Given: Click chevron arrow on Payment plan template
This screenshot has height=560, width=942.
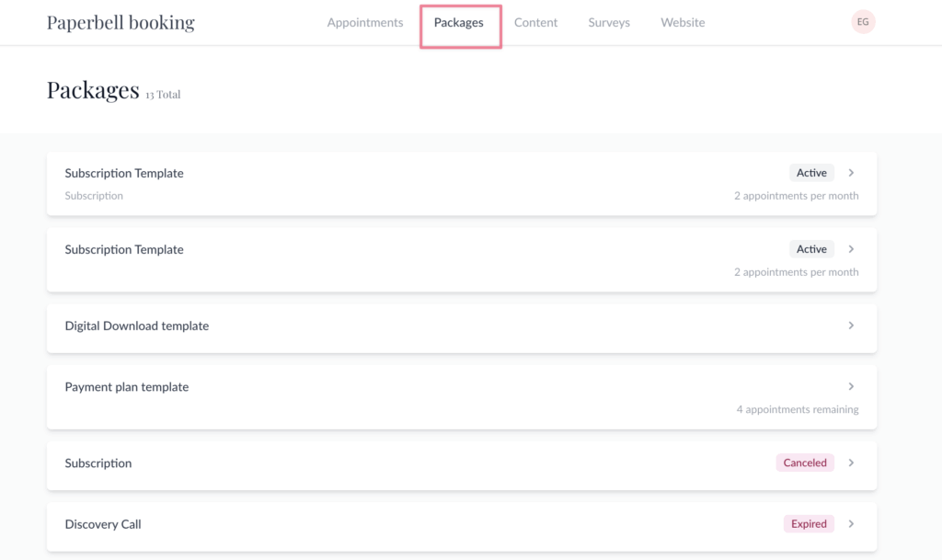Looking at the screenshot, I should [x=851, y=387].
